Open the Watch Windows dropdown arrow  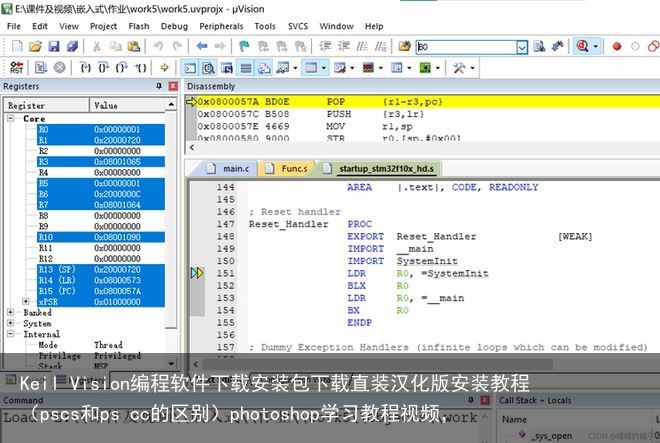[295, 68]
